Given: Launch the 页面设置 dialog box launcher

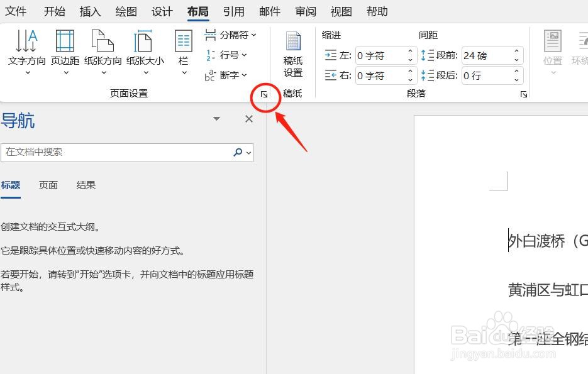Looking at the screenshot, I should [x=264, y=94].
